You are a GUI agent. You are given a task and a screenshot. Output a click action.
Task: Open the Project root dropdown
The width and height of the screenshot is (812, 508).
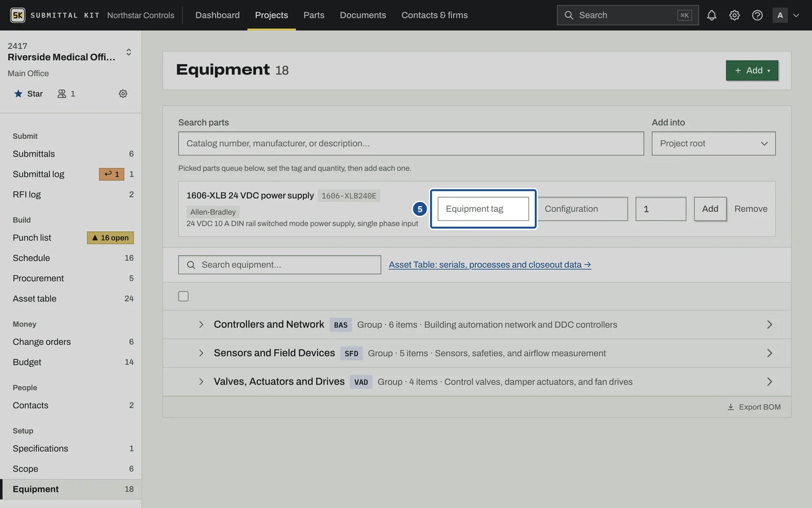point(714,144)
